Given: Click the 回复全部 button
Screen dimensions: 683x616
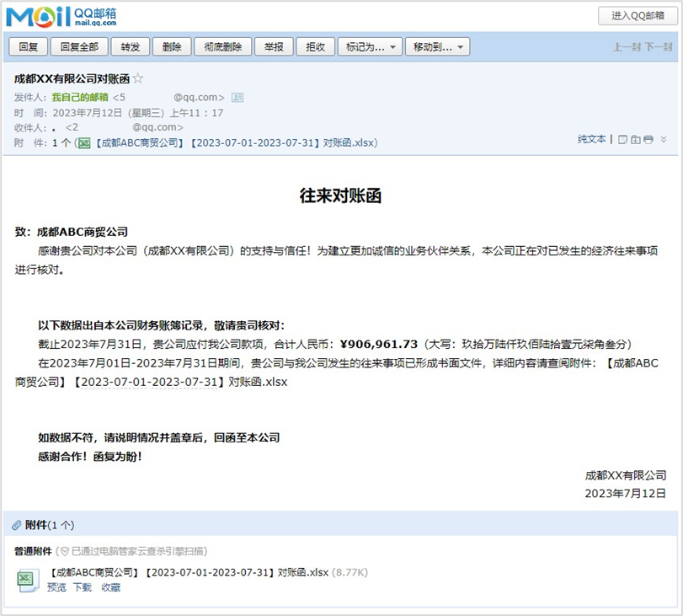Looking at the screenshot, I should point(79,47).
